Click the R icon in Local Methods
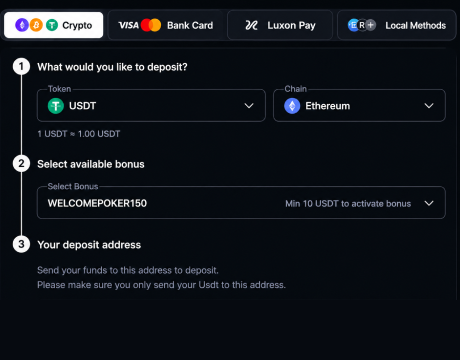460x360 pixels. 362,25
